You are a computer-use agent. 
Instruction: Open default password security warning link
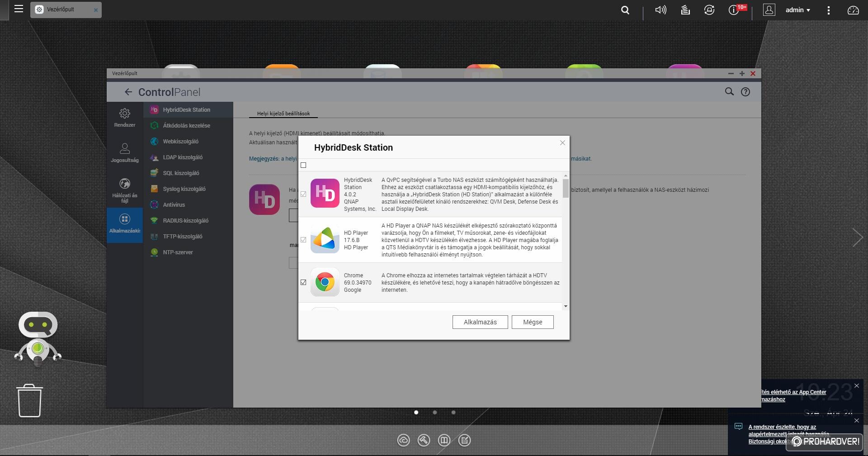pos(789,434)
